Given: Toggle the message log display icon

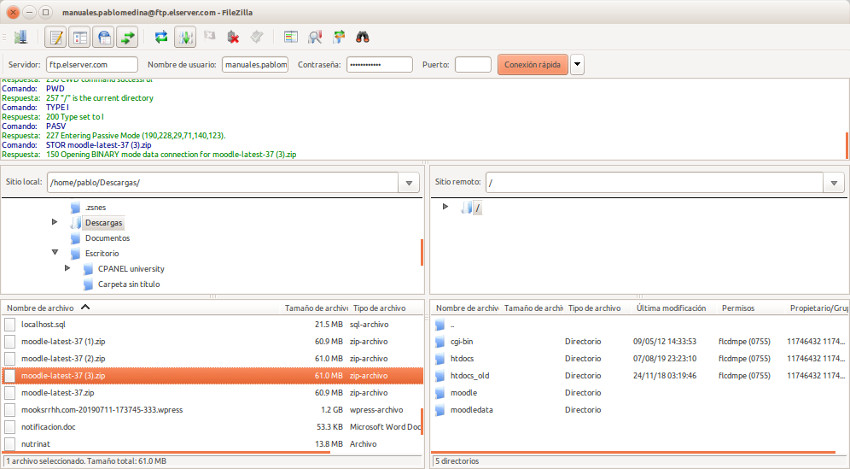Looking at the screenshot, I should click(x=56, y=37).
